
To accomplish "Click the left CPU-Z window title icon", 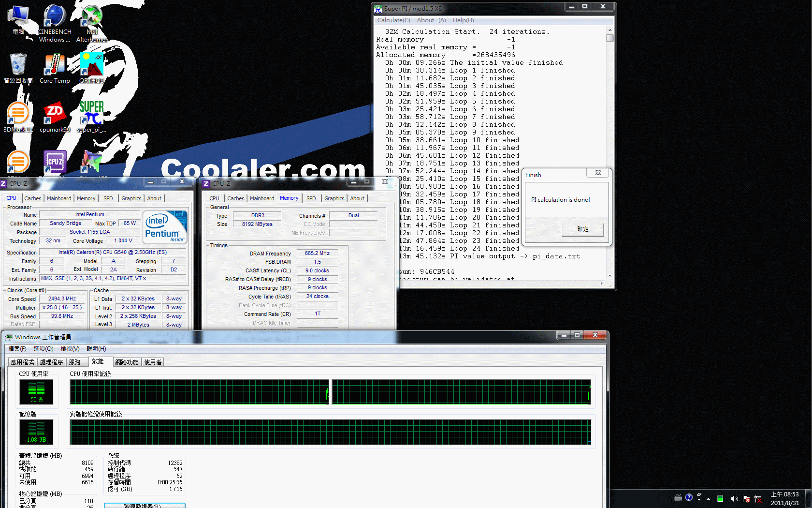I will point(3,183).
